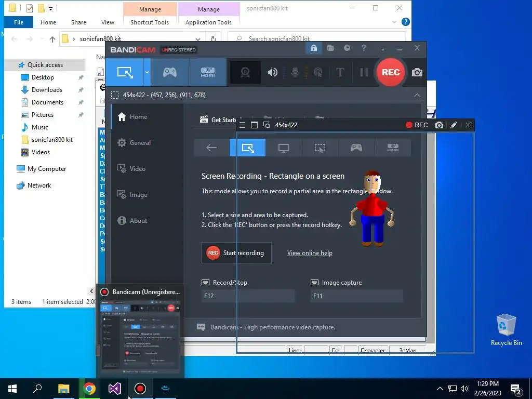Click the Image capture hotkey field F11
The image size is (532, 399).
356,296
